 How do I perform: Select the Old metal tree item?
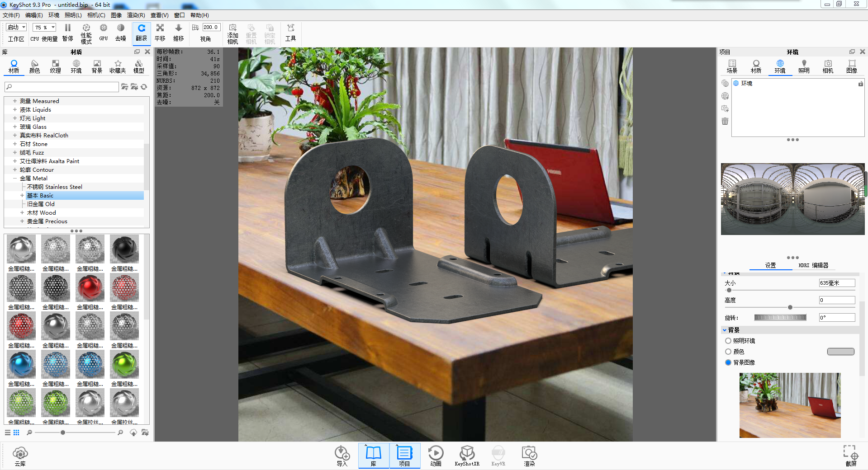pyautogui.click(x=41, y=204)
